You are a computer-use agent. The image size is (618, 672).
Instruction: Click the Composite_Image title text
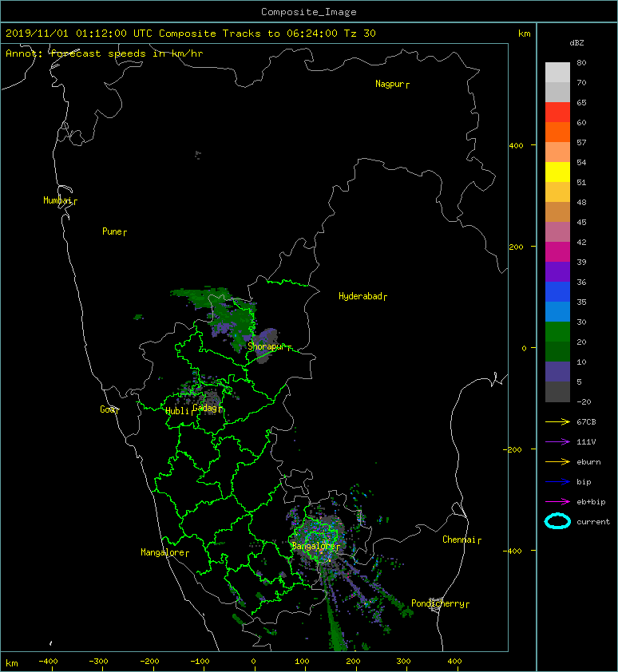(x=309, y=12)
